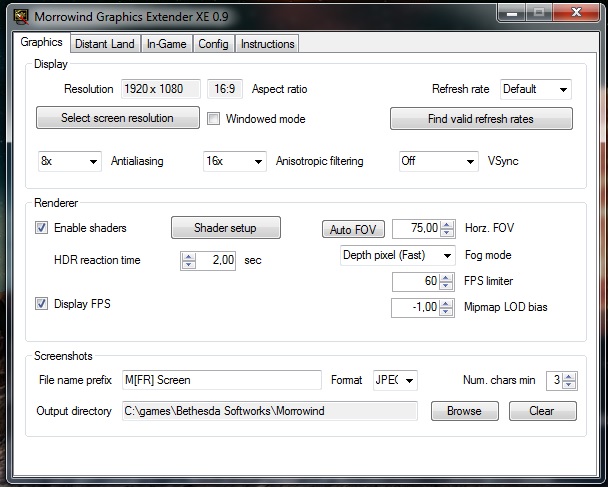Viewport: 610px width, 489px height.
Task: Toggle Windowed mode checkbox
Action: (x=213, y=119)
